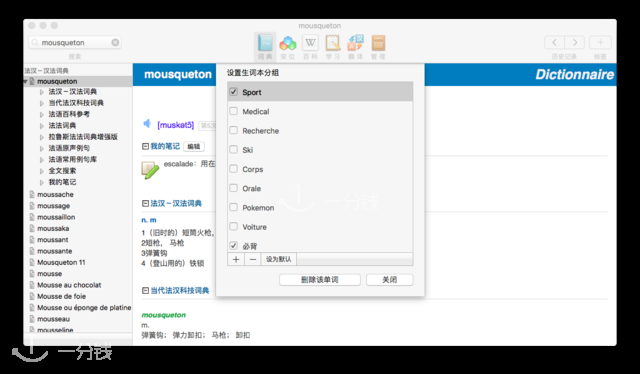Uncheck the 必背 group checkbox
The image size is (640, 374).
pyautogui.click(x=233, y=245)
